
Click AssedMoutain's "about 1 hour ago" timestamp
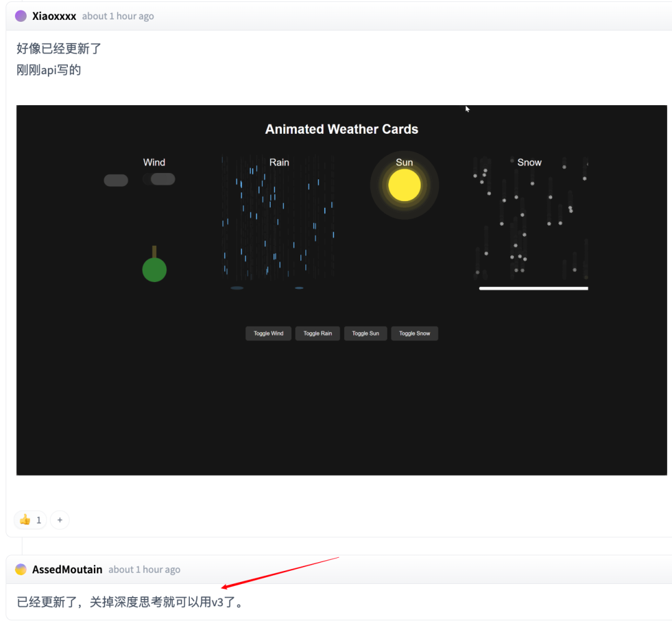[144, 569]
